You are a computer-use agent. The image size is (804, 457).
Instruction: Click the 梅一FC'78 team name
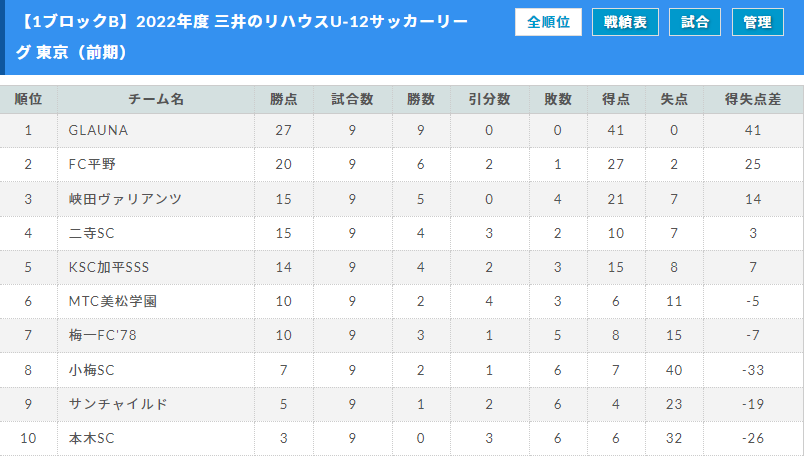[x=103, y=335]
